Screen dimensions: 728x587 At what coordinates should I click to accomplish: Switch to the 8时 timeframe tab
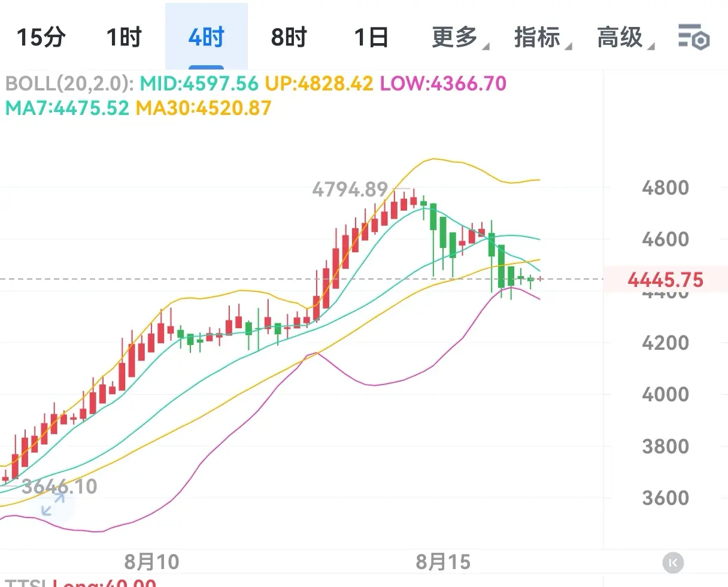coord(289,37)
